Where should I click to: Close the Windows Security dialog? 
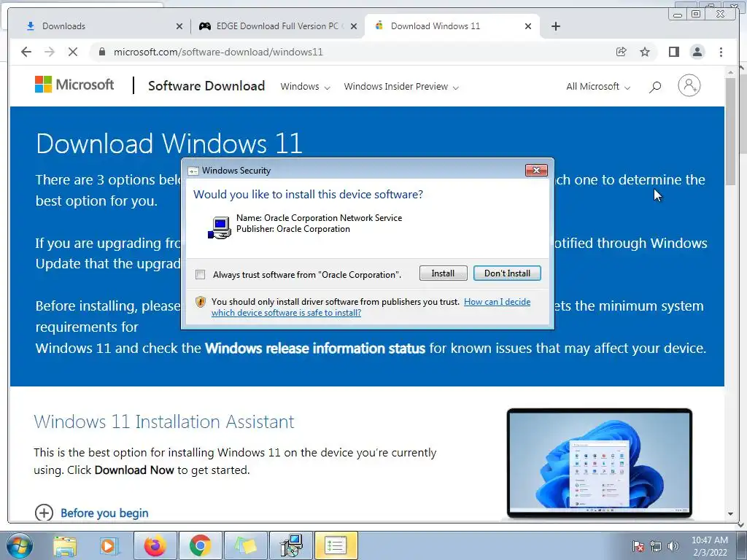pyautogui.click(x=536, y=170)
